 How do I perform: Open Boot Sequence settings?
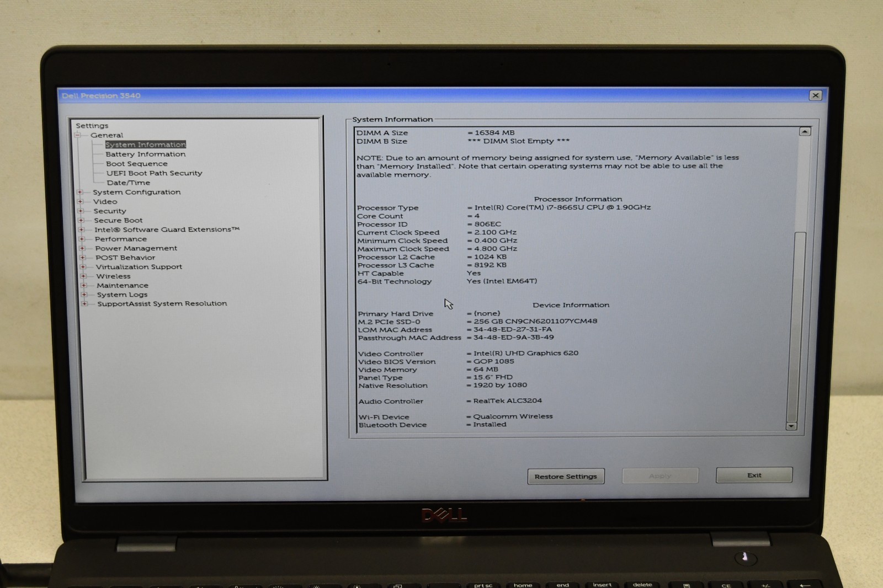137,164
